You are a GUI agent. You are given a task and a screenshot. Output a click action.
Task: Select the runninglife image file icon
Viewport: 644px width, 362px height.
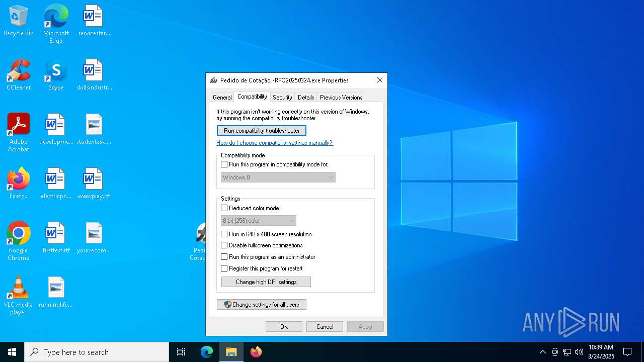[56, 293]
